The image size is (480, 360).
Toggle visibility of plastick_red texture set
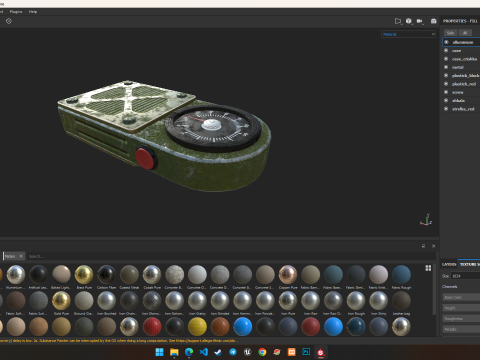click(446, 84)
